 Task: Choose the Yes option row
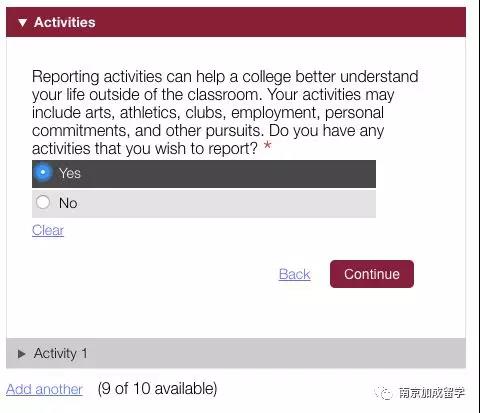[204, 174]
